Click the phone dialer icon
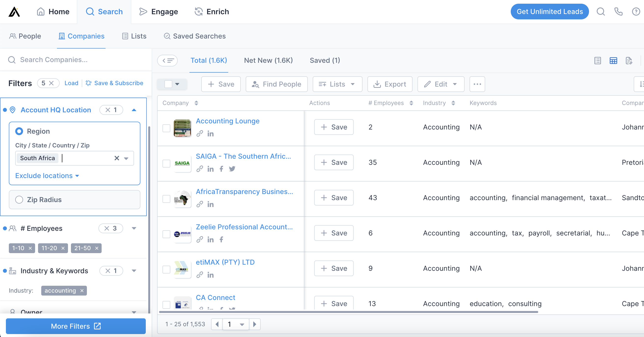Image resolution: width=644 pixels, height=337 pixels. [618, 12]
